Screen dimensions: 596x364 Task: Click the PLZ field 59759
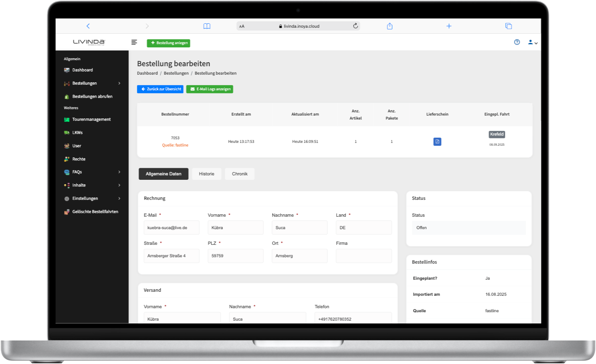pyautogui.click(x=236, y=256)
